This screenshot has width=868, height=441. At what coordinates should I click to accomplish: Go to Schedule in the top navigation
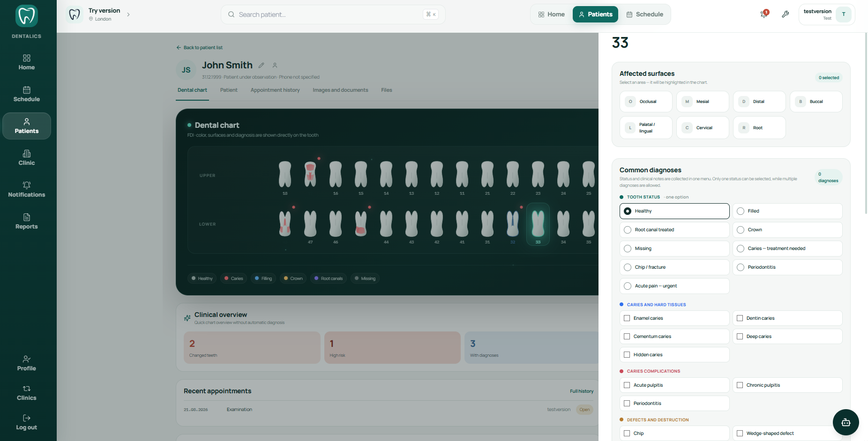point(645,15)
